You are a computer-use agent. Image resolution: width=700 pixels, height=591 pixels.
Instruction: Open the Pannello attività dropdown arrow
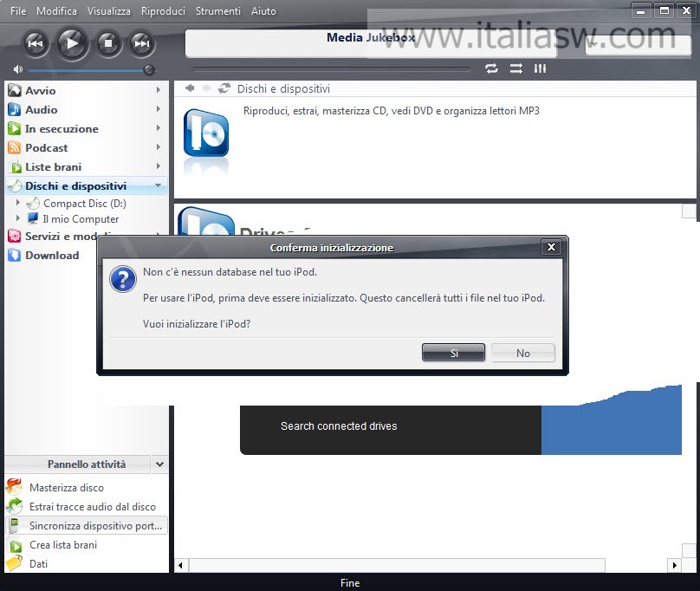[159, 464]
